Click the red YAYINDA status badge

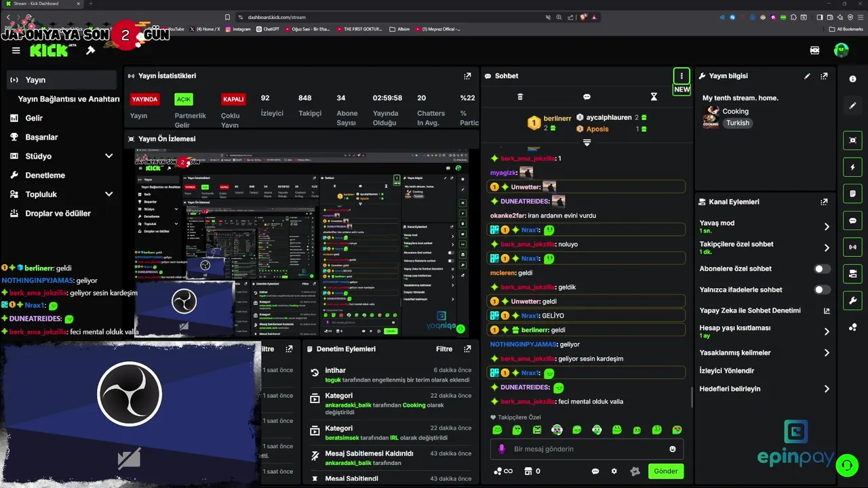pos(144,99)
